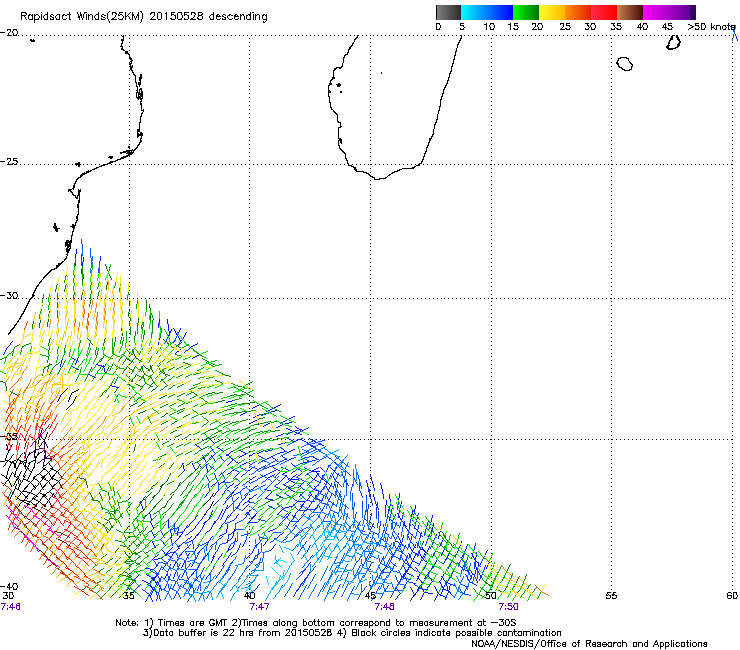The image size is (740, 650).
Task: Click the '0' label under the color scale
Action: [438, 27]
